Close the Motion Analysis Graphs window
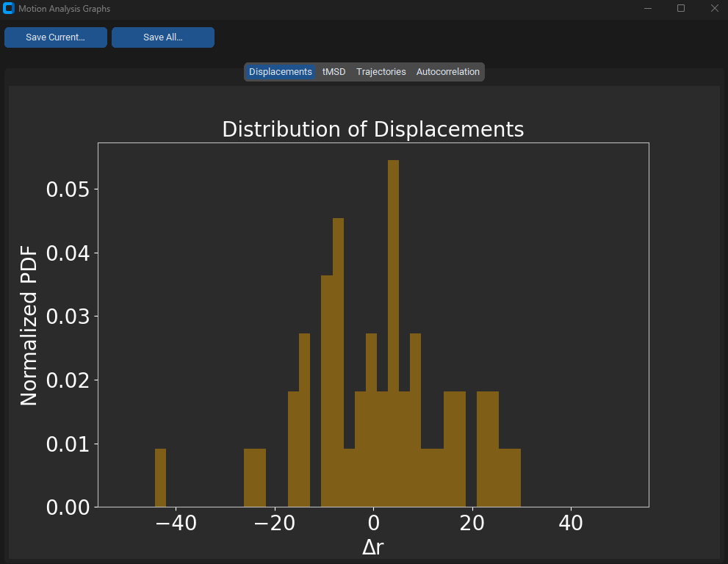 coord(713,9)
